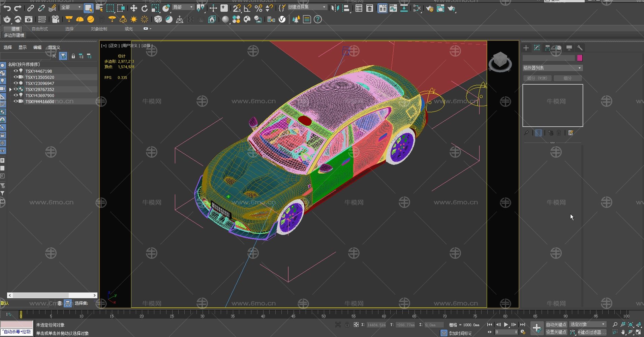Open the 创建选择集 named selection dropdown
The height and width of the screenshot is (337, 644).
pos(307,7)
